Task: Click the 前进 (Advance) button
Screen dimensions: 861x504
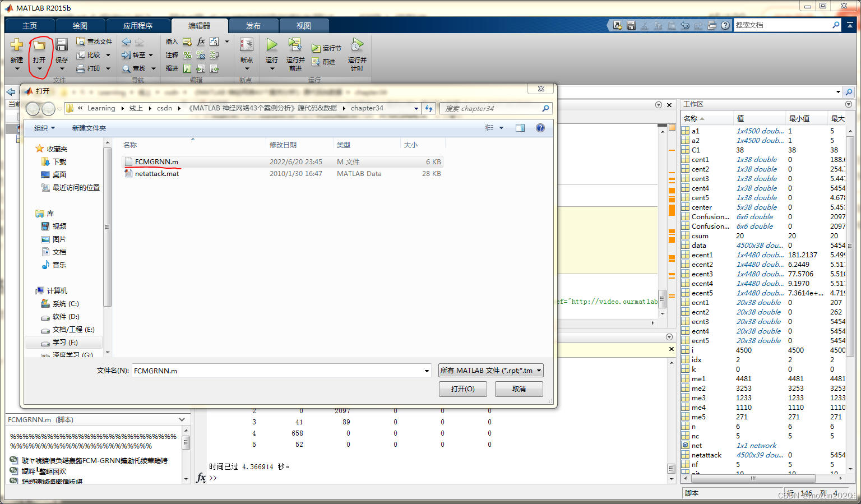Action: coord(323,62)
